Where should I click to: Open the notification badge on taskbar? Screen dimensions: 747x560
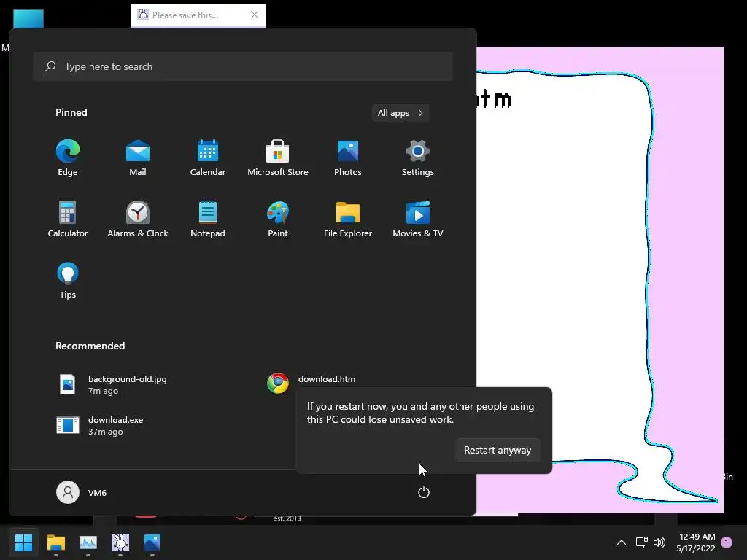pos(727,542)
